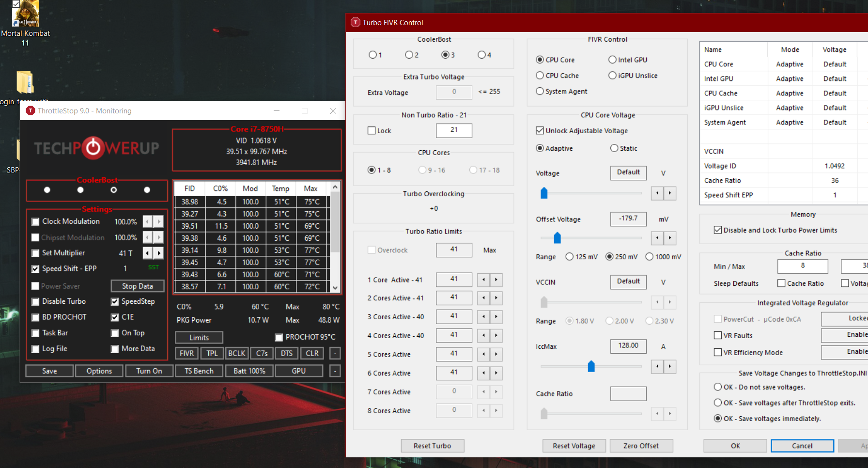Increase Clock Modulation with its right arrow
This screenshot has height=468, width=868.
tap(159, 221)
